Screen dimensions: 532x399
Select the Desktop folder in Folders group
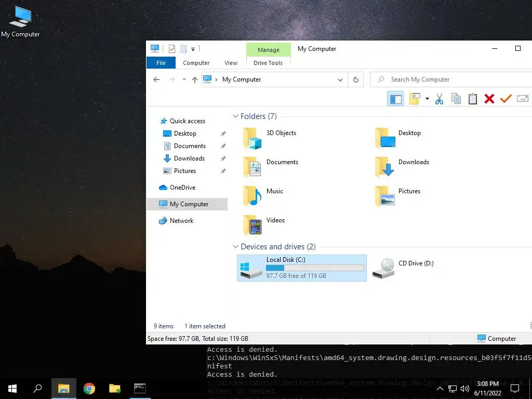(x=398, y=138)
